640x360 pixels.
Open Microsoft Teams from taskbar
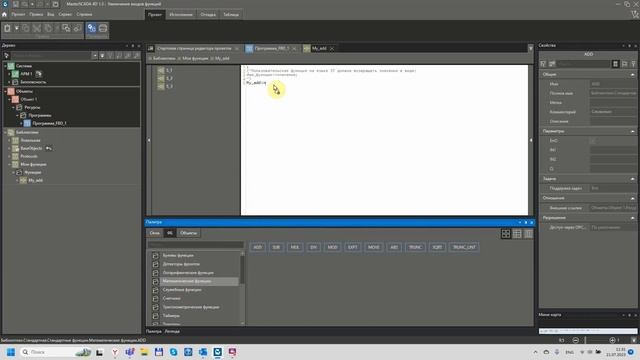click(x=130, y=352)
